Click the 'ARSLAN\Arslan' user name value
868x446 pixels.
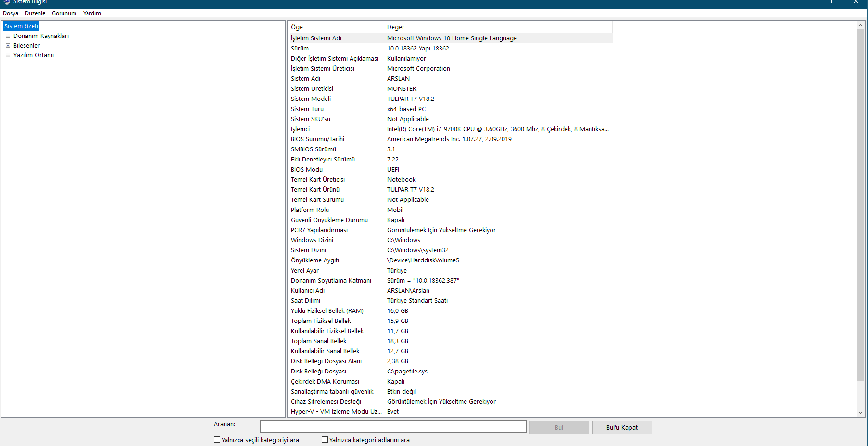click(x=408, y=290)
